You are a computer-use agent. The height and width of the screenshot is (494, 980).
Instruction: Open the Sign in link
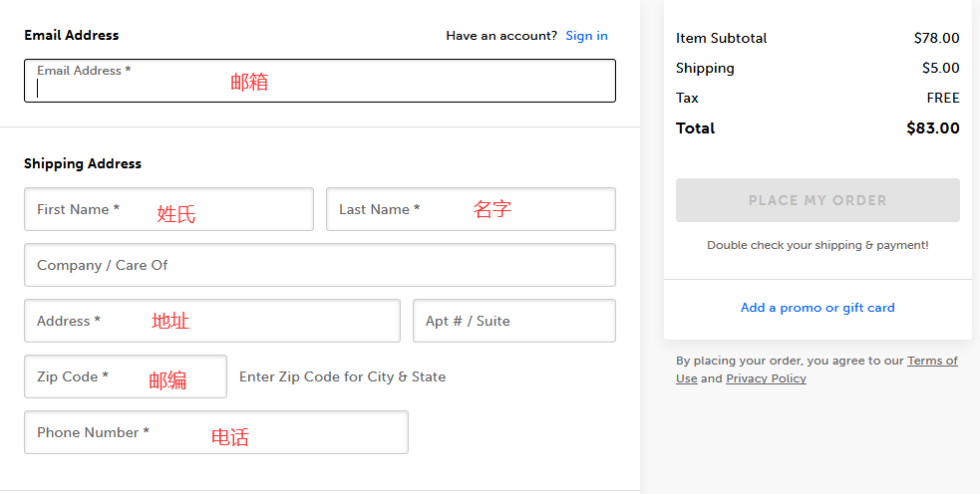586,36
